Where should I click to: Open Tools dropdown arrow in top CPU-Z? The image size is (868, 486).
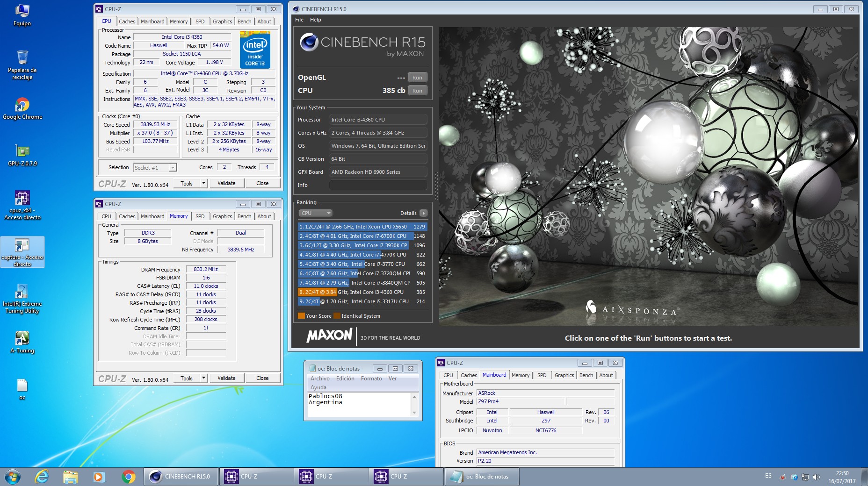click(203, 183)
